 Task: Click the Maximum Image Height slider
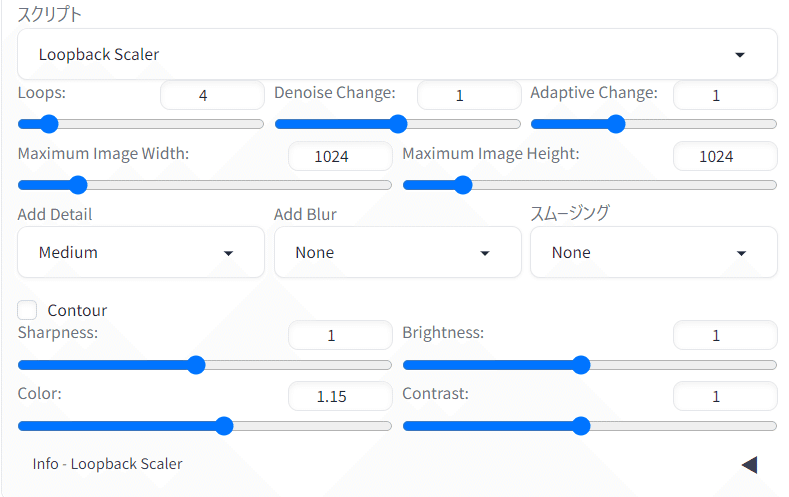(461, 185)
